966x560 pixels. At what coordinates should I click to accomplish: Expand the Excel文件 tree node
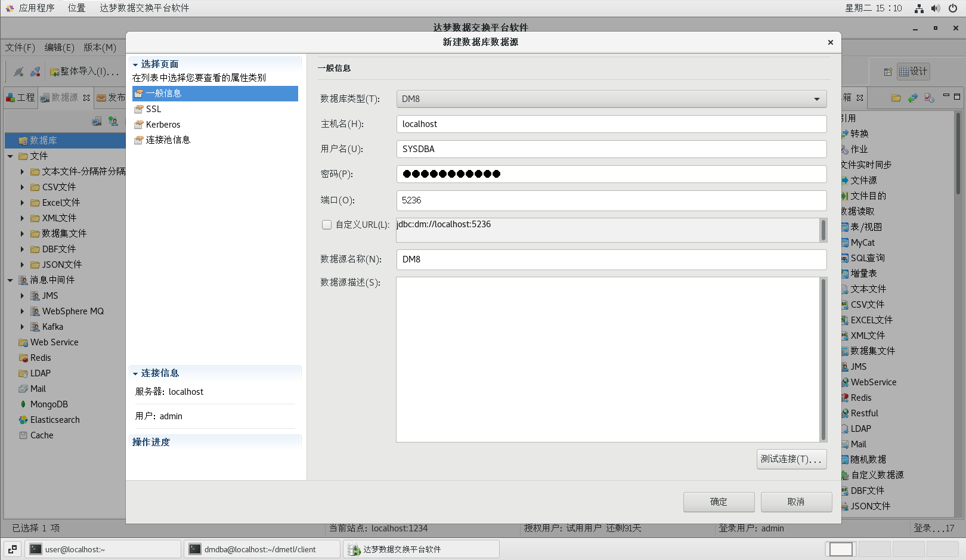[x=22, y=203]
